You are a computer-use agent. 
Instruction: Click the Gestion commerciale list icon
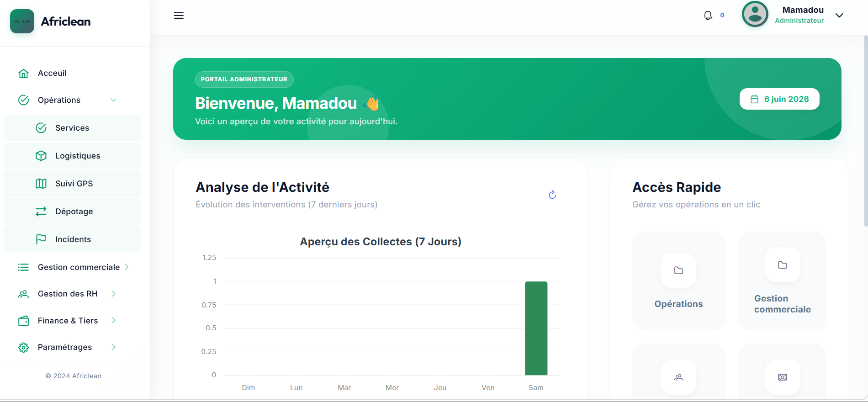tap(23, 267)
